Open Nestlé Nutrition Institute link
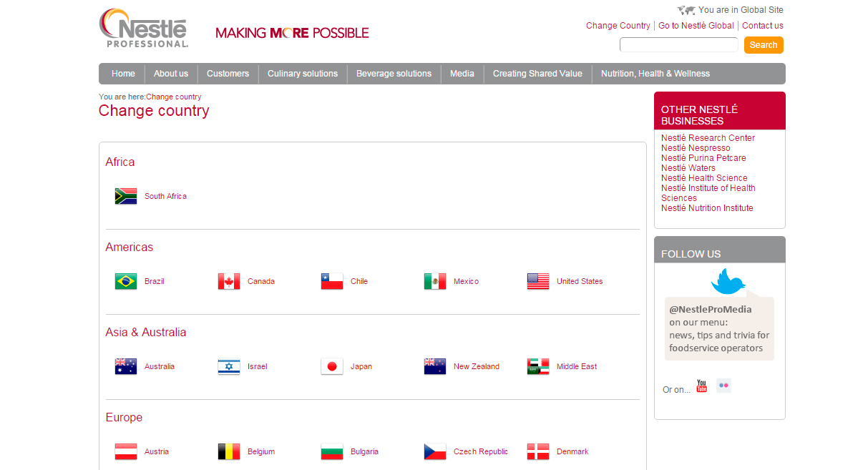 pos(707,208)
